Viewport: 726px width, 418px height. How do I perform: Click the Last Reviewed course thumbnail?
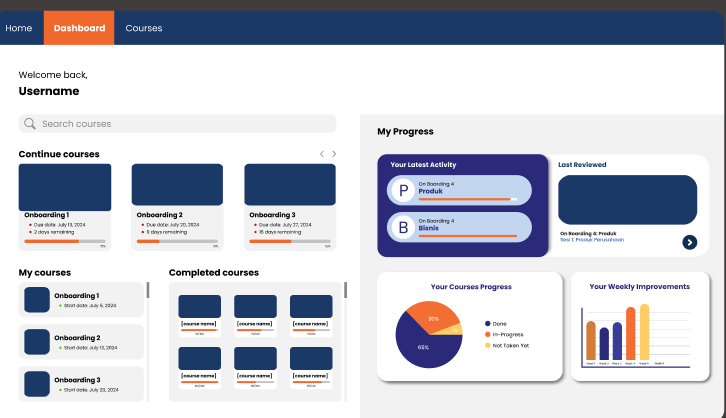[x=627, y=199]
